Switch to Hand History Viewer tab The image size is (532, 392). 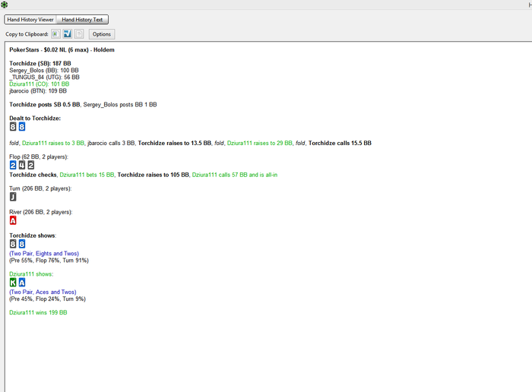tap(30, 20)
